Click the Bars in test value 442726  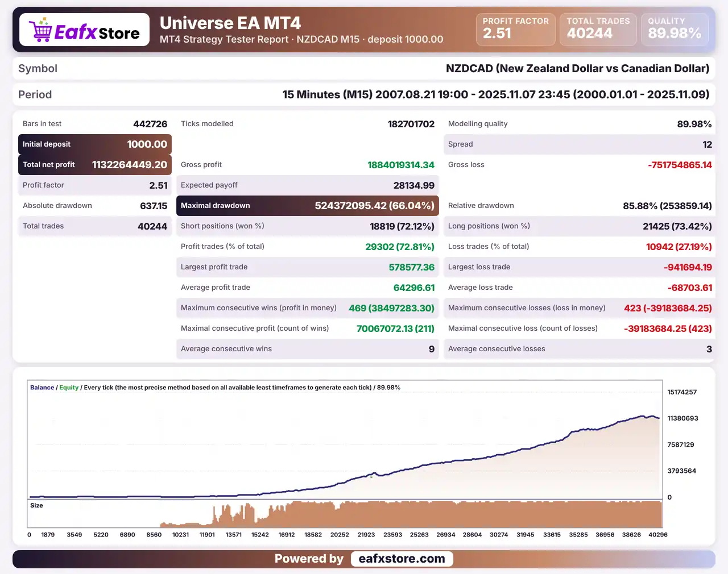pyautogui.click(x=150, y=124)
